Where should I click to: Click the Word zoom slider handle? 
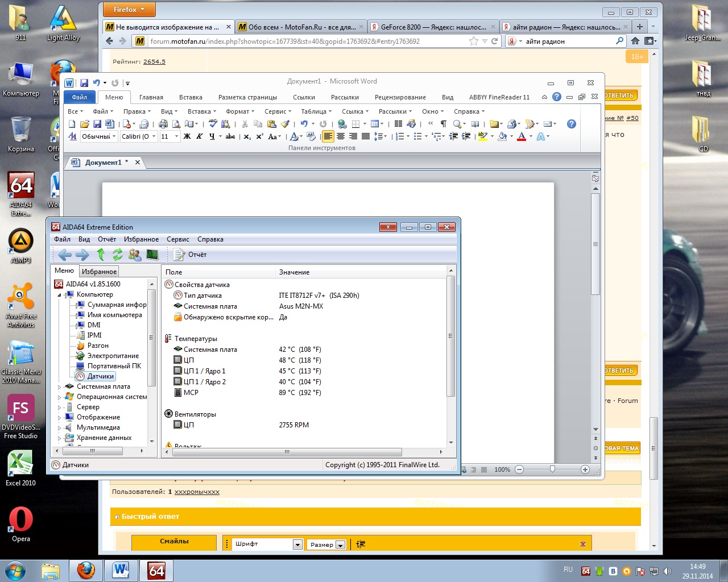(x=552, y=469)
